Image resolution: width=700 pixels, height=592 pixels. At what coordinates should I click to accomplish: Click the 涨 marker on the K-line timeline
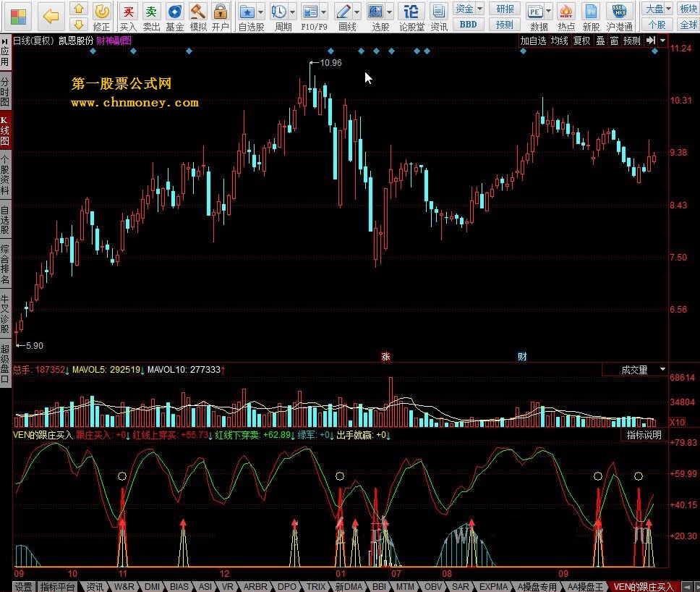(x=385, y=356)
